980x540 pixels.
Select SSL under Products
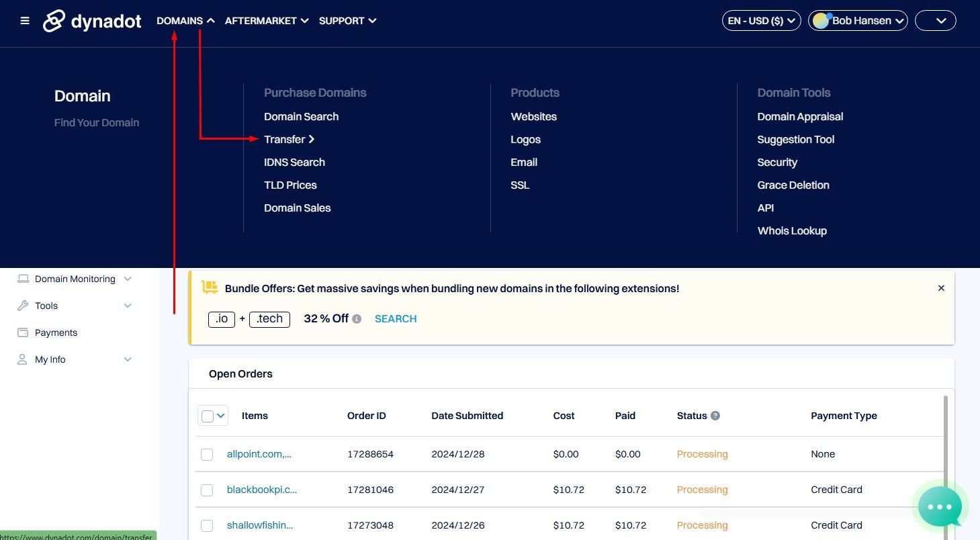click(520, 185)
